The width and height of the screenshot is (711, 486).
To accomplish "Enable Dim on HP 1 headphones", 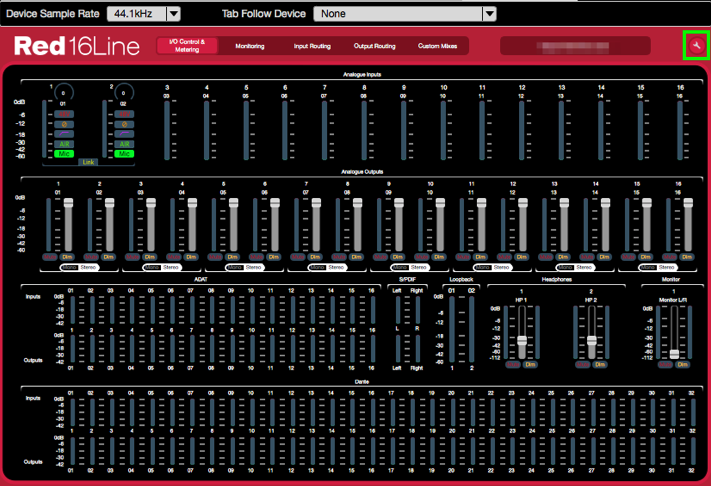I will tap(529, 364).
